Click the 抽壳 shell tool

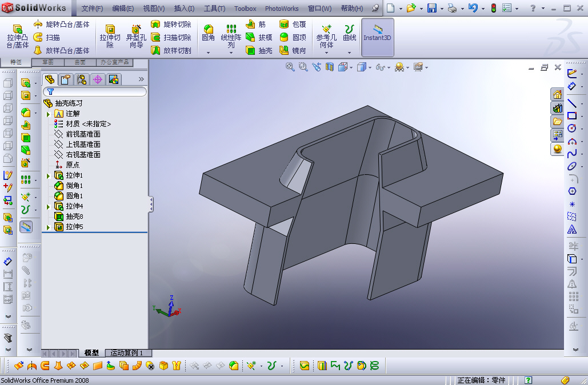click(259, 50)
